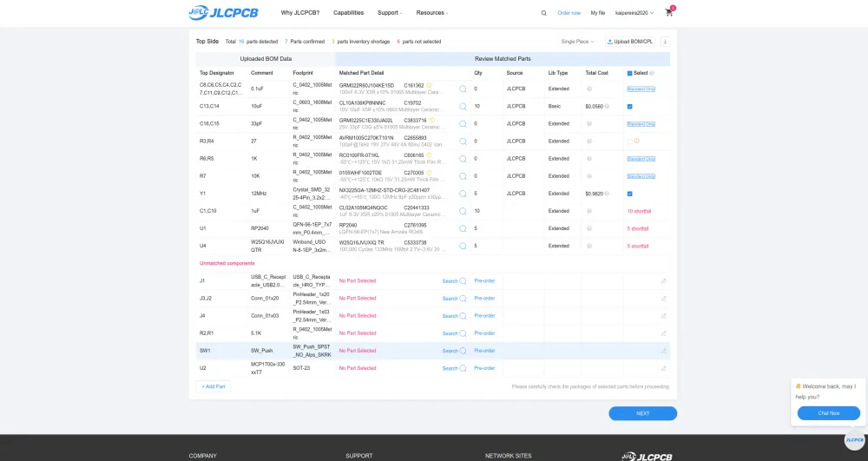The image size is (868, 461).
Task: Click the Add Part button
Action: (213, 386)
